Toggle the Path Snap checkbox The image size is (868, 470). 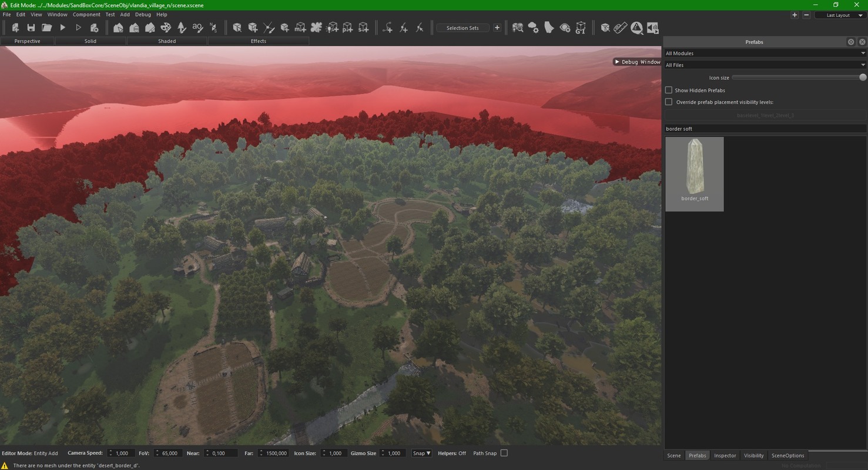[x=504, y=453]
